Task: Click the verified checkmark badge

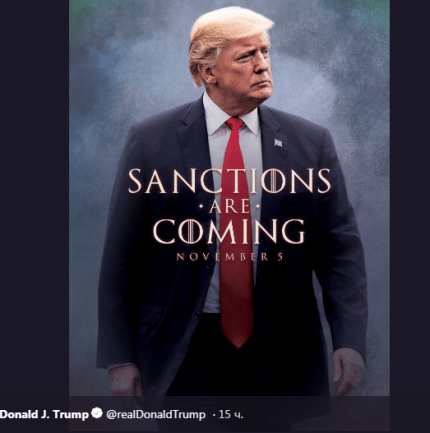Action: click(x=97, y=413)
